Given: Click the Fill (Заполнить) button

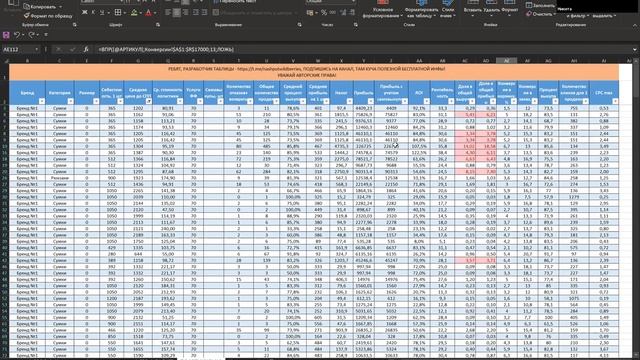Looking at the screenshot, I should (x=541, y=5).
